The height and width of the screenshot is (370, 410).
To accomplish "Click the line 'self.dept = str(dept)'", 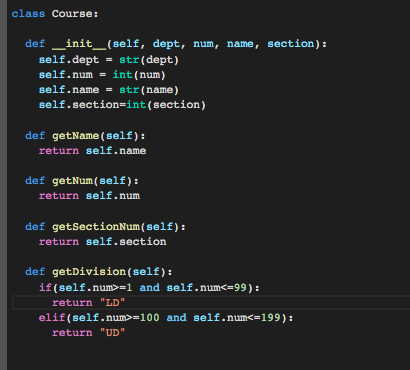I will pos(109,60).
